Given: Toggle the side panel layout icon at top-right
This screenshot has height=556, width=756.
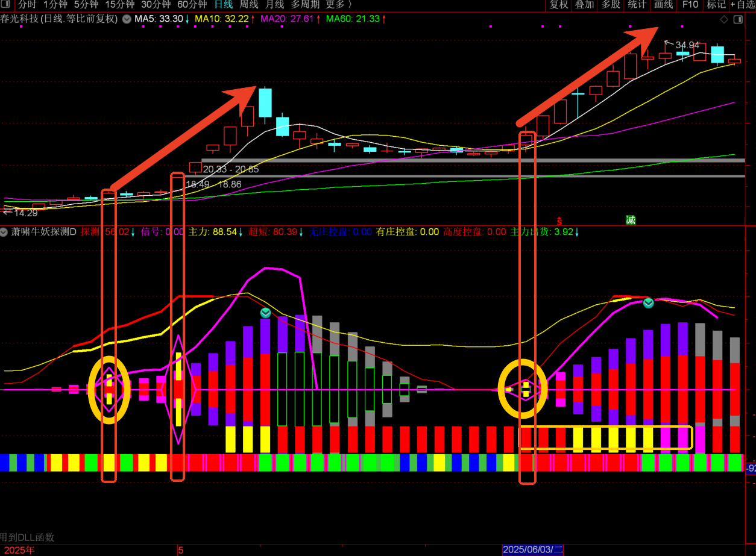Looking at the screenshot, I should coord(738,19).
